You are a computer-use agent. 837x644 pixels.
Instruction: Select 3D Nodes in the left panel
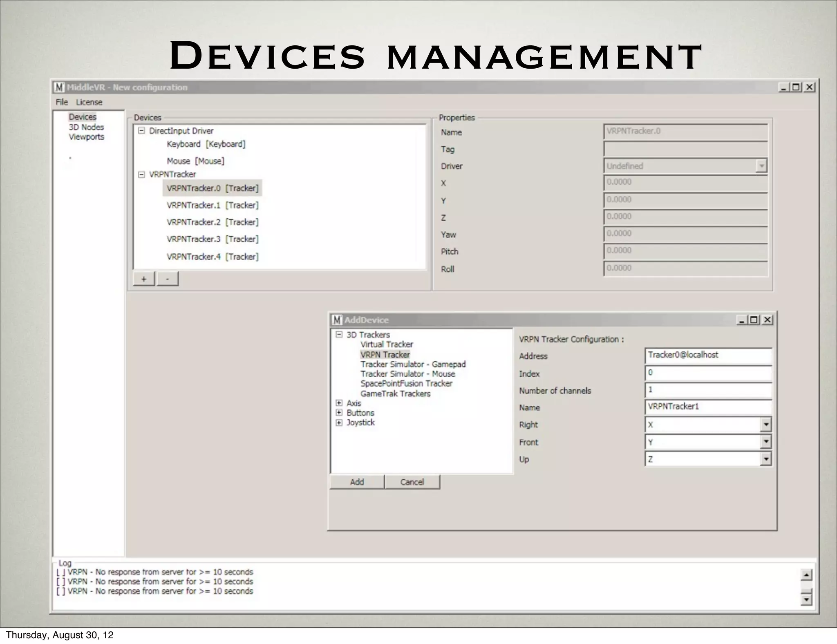pyautogui.click(x=86, y=127)
